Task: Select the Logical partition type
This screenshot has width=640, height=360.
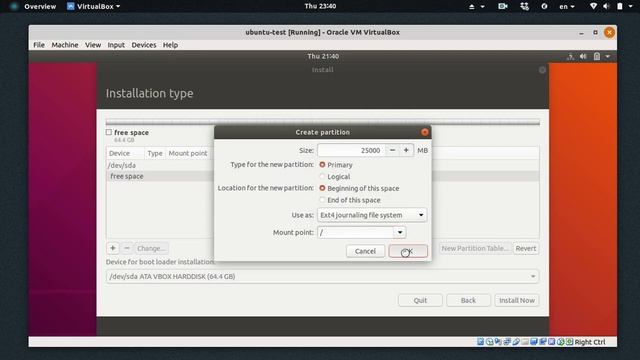Action: coord(322,176)
